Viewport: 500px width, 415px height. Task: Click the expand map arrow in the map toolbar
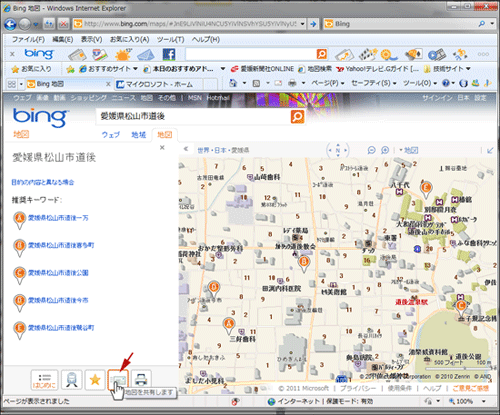point(490,150)
